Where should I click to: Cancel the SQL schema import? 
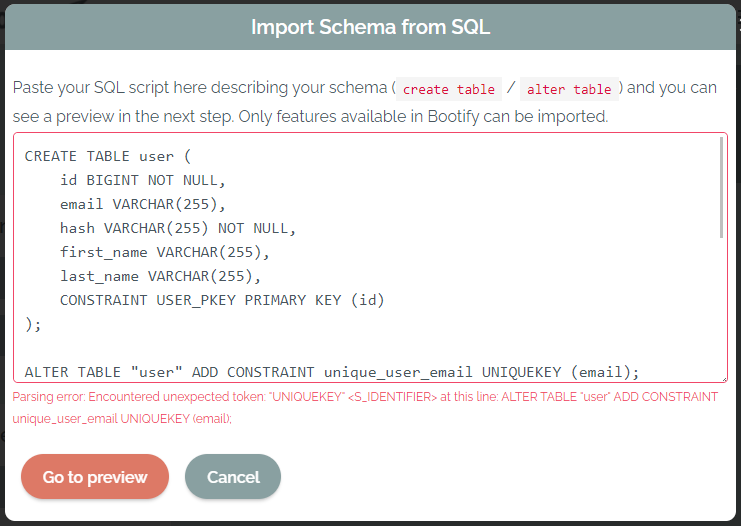[233, 476]
